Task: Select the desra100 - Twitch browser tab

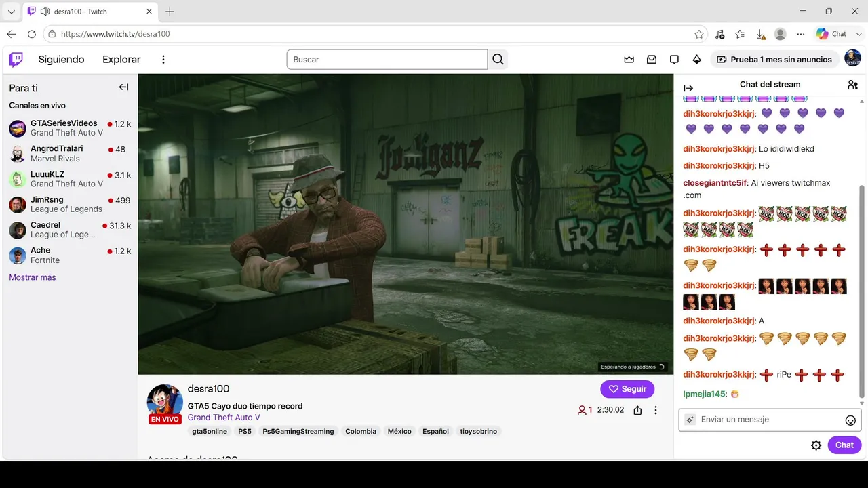Action: [x=91, y=12]
